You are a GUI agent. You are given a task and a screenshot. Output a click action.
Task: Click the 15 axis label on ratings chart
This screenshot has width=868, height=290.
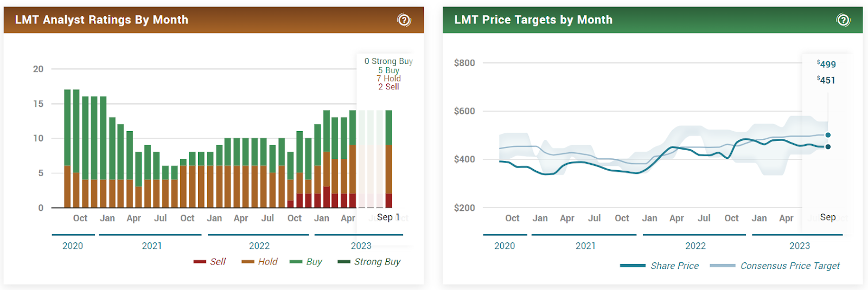tap(38, 104)
